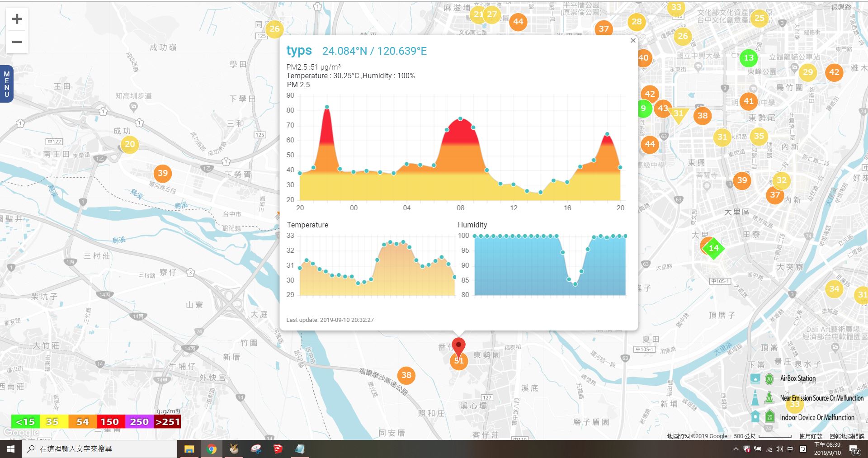Select the orange station marker 44 near 高級中學
The width and height of the screenshot is (868, 458).
[x=650, y=144]
